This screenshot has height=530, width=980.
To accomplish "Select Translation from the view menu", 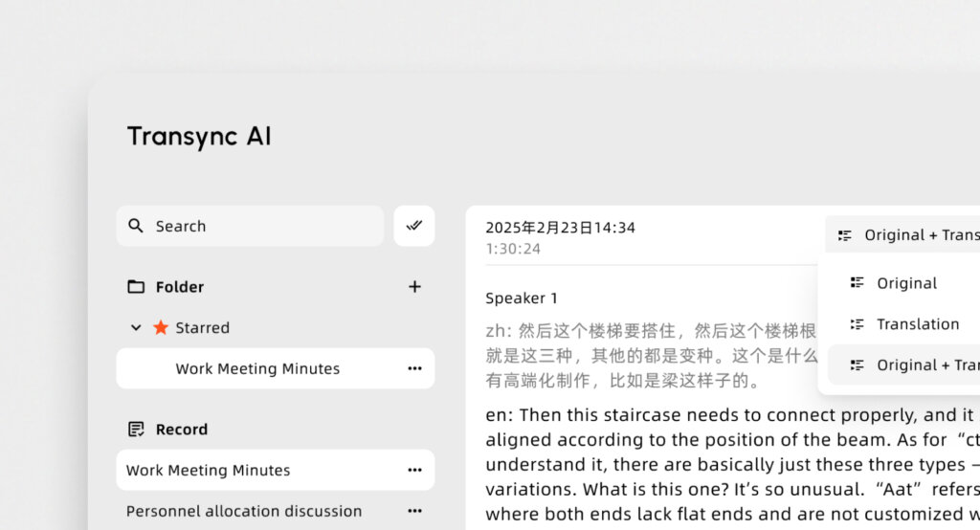I will 917,324.
